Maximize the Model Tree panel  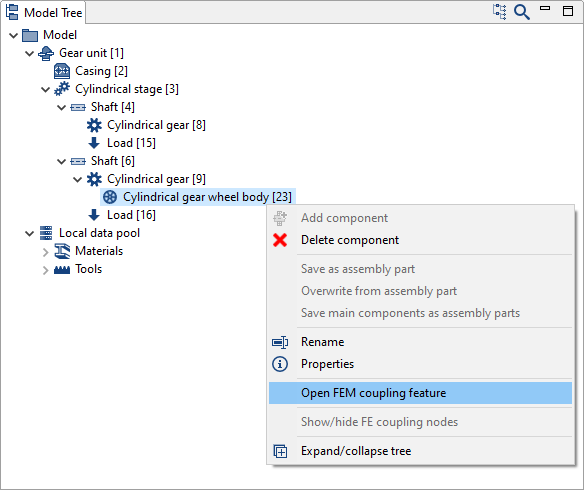568,11
